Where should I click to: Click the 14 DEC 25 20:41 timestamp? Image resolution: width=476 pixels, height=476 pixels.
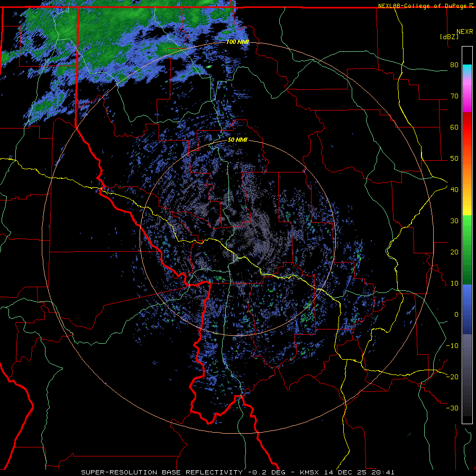click(x=359, y=472)
